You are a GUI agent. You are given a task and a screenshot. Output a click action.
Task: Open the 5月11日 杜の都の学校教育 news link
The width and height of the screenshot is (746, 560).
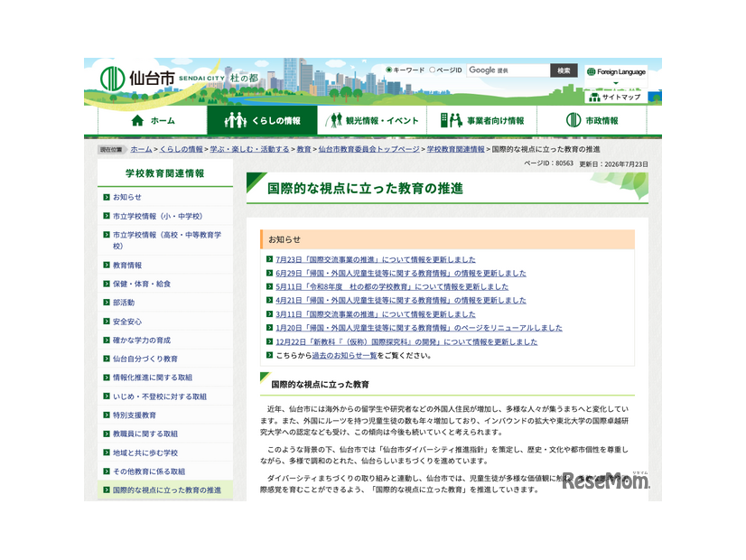pyautogui.click(x=392, y=287)
